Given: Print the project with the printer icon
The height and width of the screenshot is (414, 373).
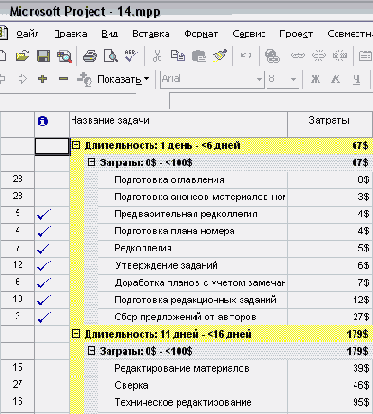Looking at the screenshot, I should click(90, 56).
